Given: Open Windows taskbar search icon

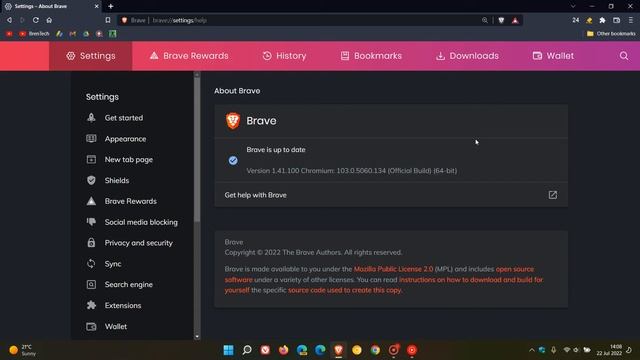Looking at the screenshot, I should coord(247,350).
